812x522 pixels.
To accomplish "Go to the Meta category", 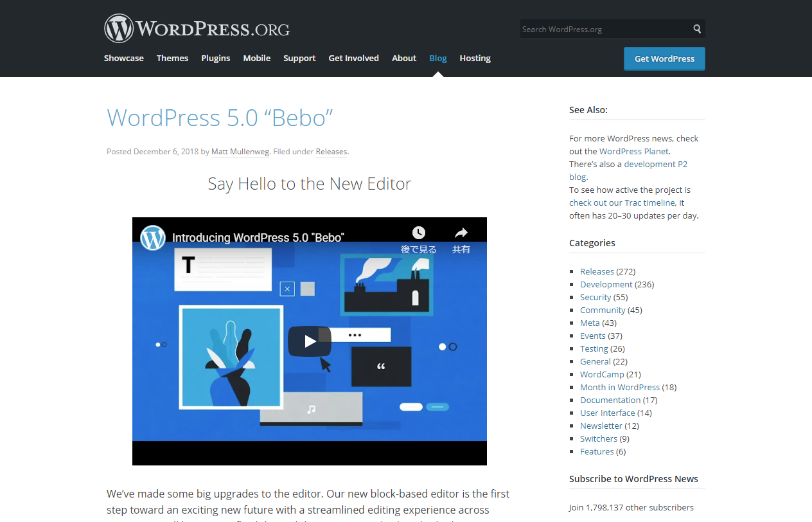I will (x=590, y=323).
